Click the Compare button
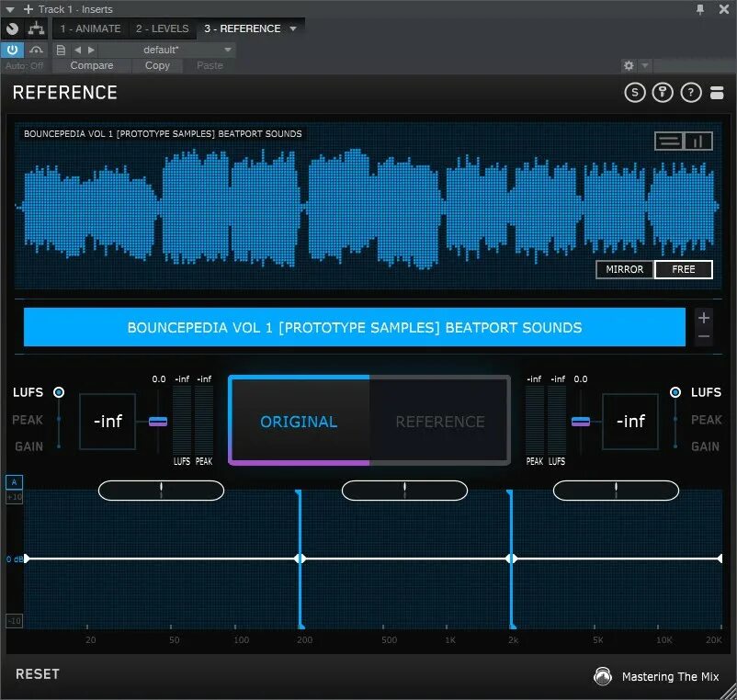Screen dimensions: 737x700 click(92, 65)
